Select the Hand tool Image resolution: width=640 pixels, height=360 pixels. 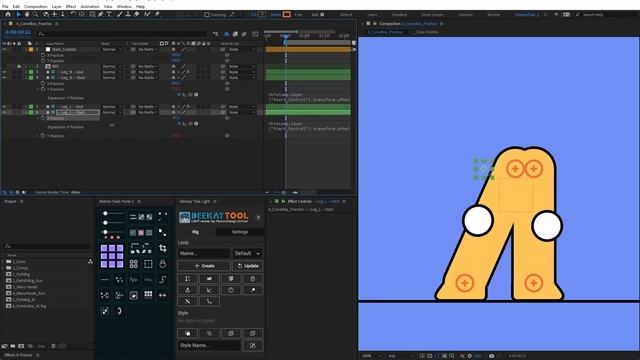coord(27,14)
